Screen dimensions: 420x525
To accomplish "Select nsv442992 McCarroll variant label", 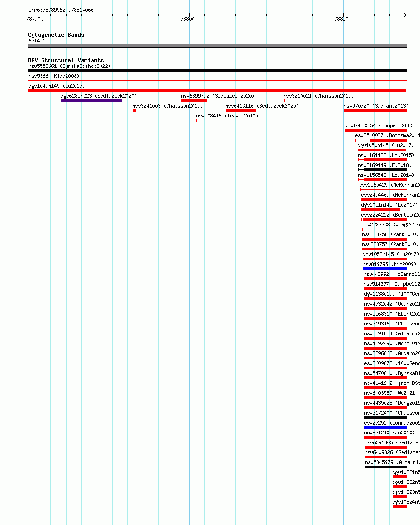I will pyautogui.click(x=392, y=274).
